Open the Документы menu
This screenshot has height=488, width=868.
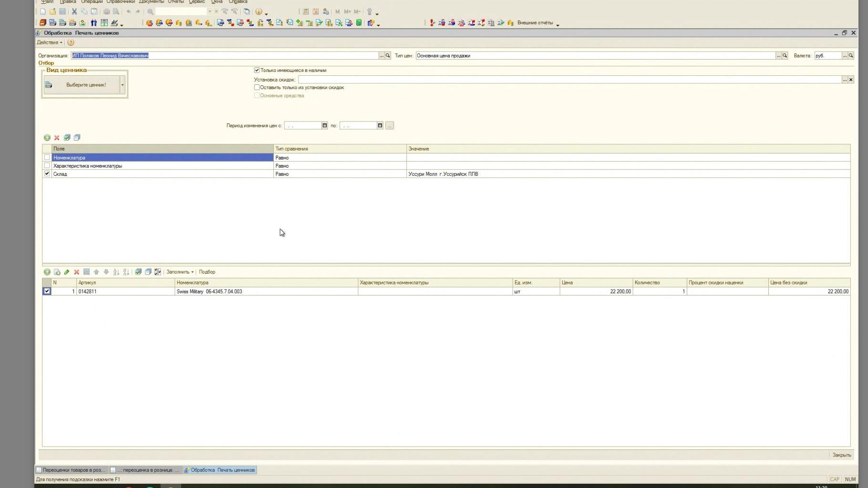pos(151,2)
